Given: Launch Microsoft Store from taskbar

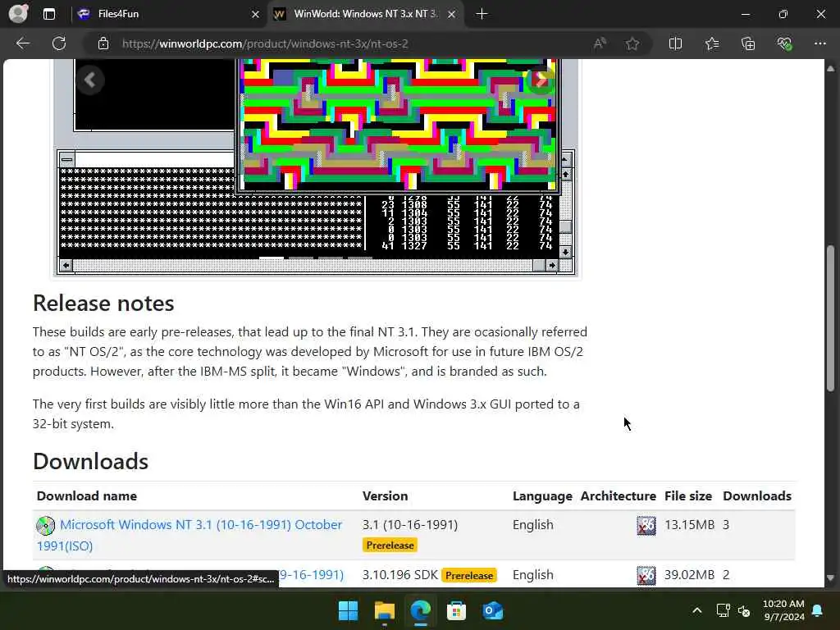Looking at the screenshot, I should pos(456,610).
